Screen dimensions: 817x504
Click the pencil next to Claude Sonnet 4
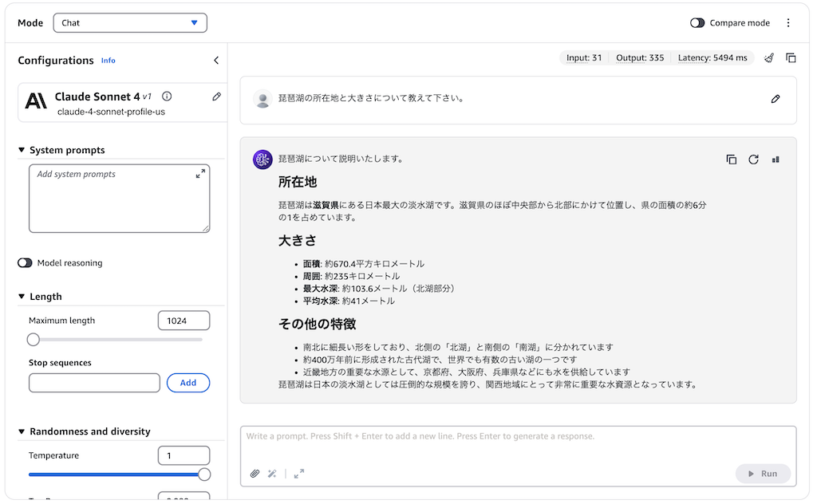(216, 96)
